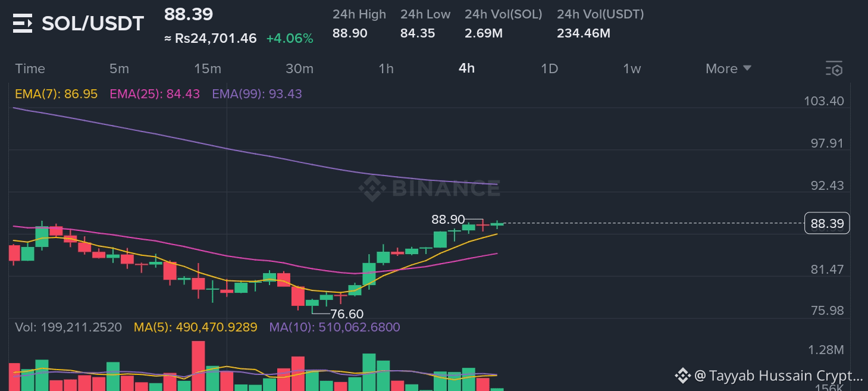Click the 24h Vol(USDT) value 234.46M

coord(584,33)
